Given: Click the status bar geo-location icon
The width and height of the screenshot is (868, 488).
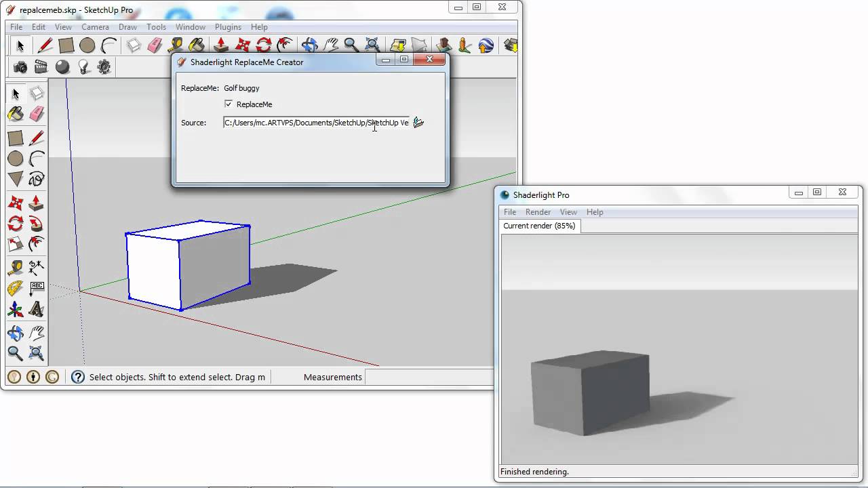Looking at the screenshot, I should pyautogui.click(x=14, y=377).
